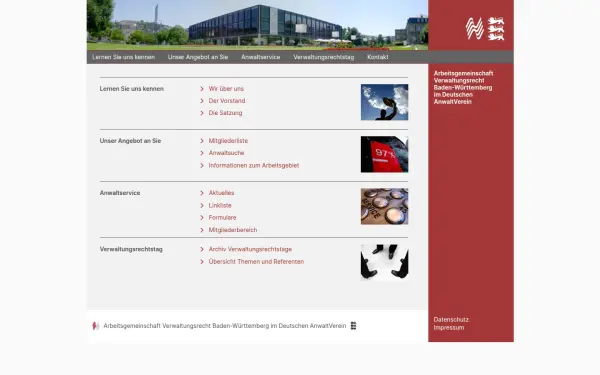Viewport: 600px width, 375px height.
Task: Click the red 97% thumbnail image
Action: [384, 154]
